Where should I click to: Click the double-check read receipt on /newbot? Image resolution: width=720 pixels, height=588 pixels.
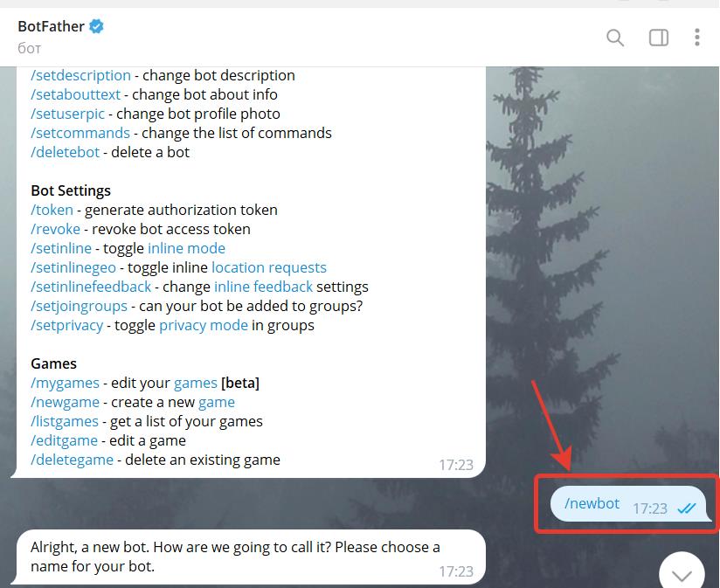coord(687,508)
